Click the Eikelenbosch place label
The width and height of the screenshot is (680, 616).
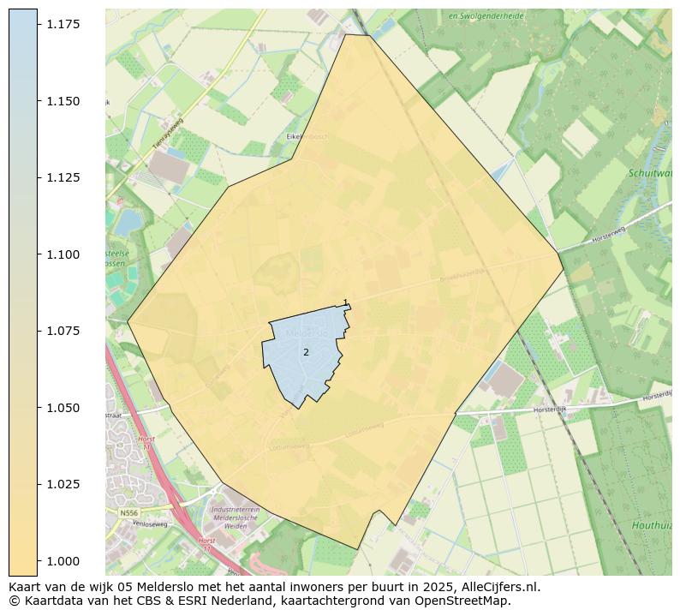pyautogui.click(x=305, y=136)
